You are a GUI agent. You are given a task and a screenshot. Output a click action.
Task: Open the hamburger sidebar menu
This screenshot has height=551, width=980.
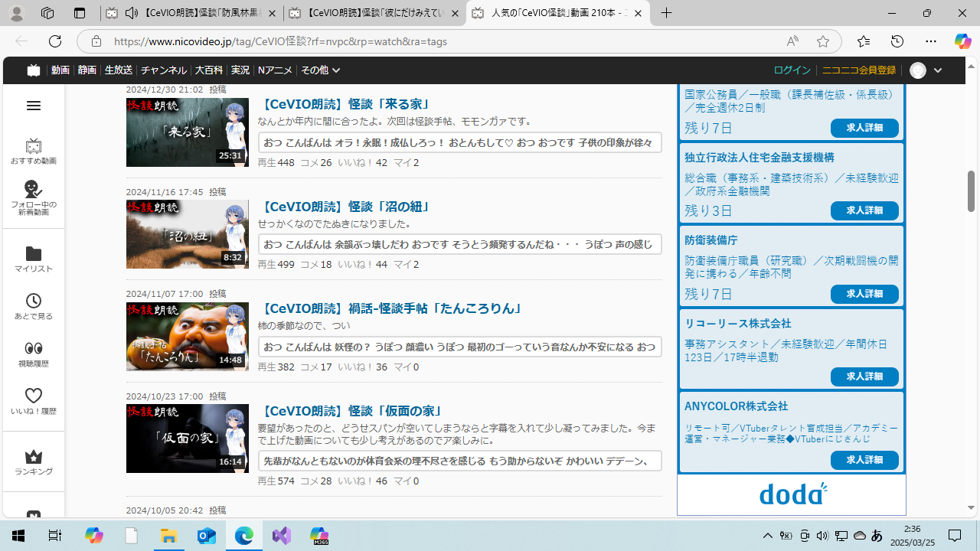point(34,106)
